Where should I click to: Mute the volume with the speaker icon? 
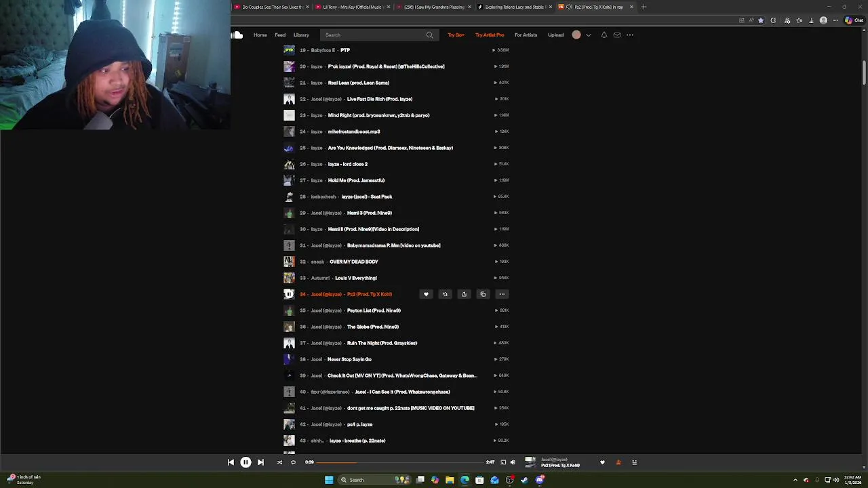513,462
